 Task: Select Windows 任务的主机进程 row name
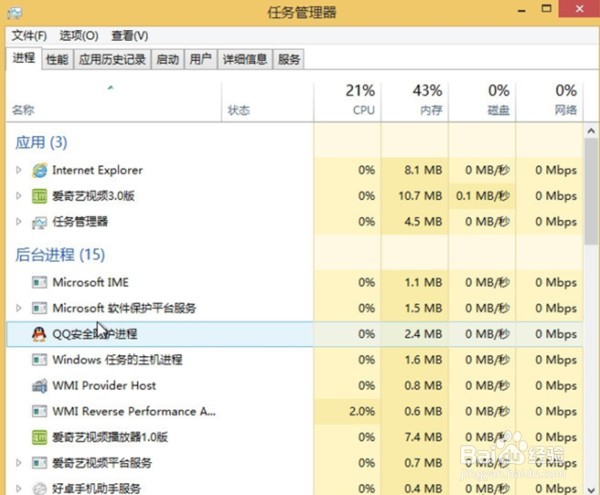pos(117,360)
